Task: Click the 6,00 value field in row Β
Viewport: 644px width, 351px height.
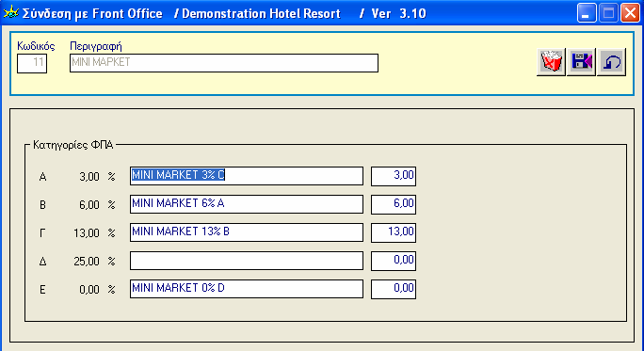Action: tap(394, 204)
